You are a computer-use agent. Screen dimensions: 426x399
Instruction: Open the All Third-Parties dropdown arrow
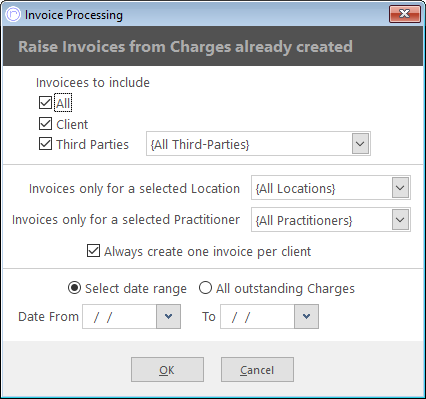pyautogui.click(x=360, y=144)
